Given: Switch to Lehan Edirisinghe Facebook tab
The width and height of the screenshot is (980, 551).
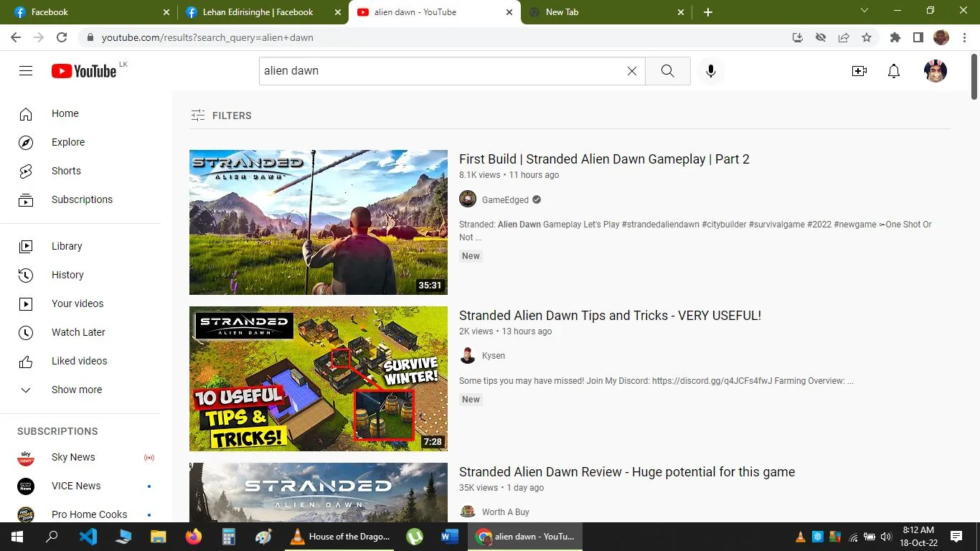Looking at the screenshot, I should (263, 12).
